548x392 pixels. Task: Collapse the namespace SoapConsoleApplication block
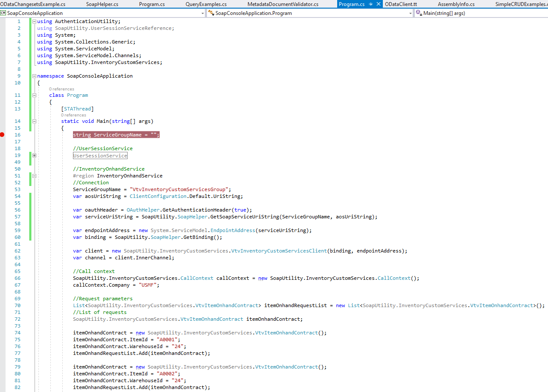(x=34, y=76)
